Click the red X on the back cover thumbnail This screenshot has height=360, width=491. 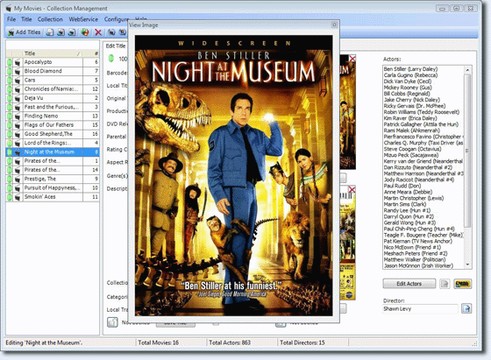click(352, 190)
